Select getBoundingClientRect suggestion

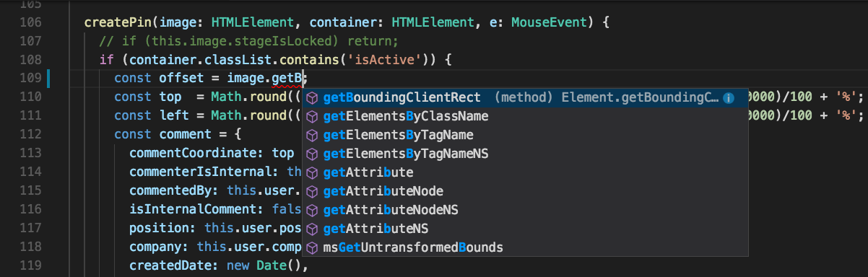point(525,97)
